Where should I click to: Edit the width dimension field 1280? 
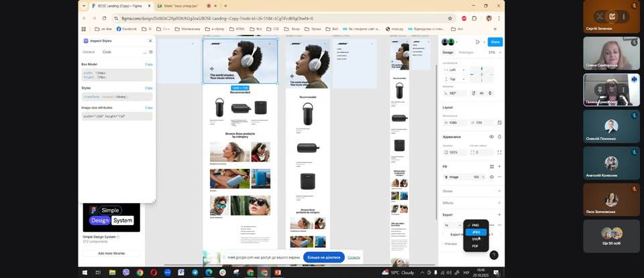(455, 123)
